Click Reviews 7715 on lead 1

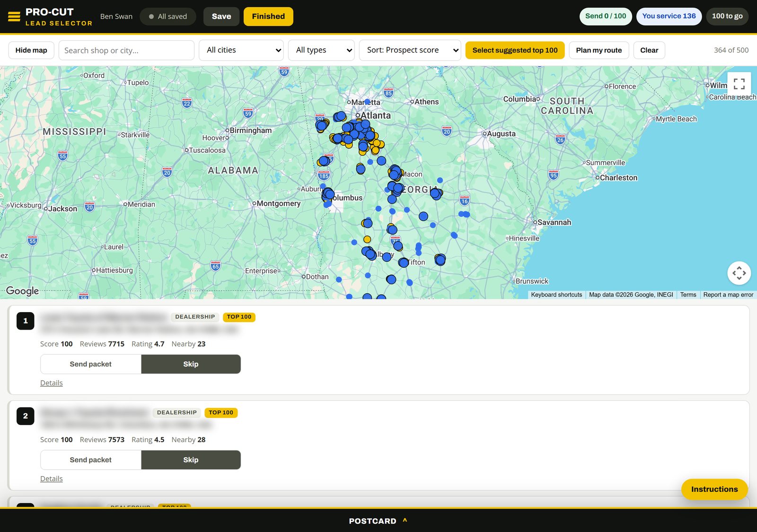102,344
